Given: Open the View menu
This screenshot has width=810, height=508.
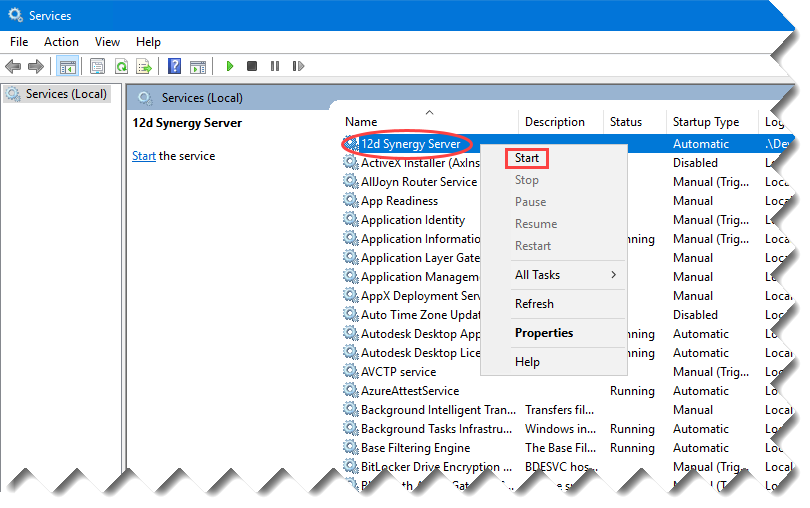Looking at the screenshot, I should 107,42.
